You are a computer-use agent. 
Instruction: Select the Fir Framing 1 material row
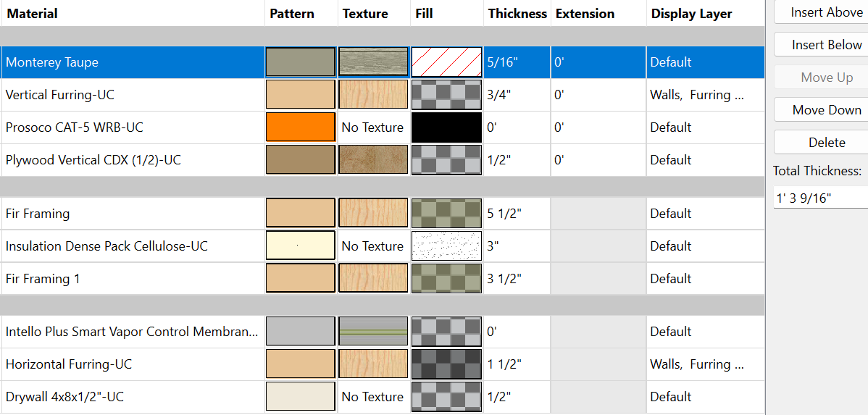tap(130, 279)
